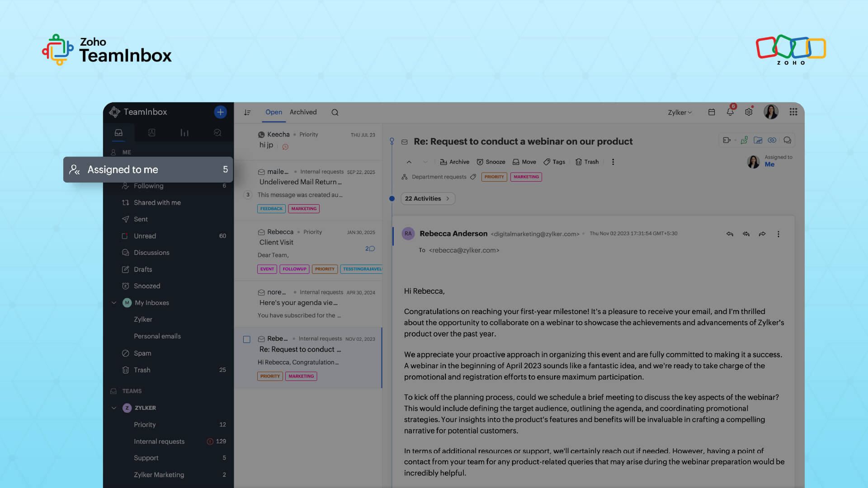This screenshot has width=868, height=488.
Task: Click the search magnifier icon
Action: (335, 113)
